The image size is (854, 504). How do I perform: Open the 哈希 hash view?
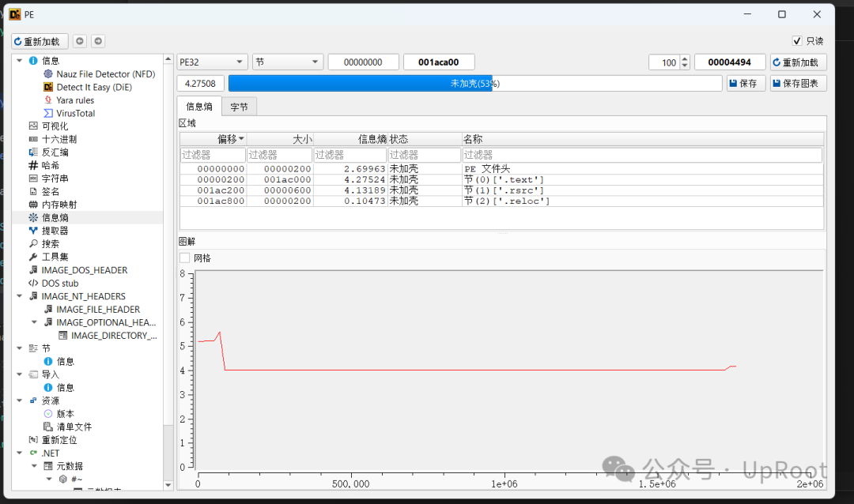point(50,165)
